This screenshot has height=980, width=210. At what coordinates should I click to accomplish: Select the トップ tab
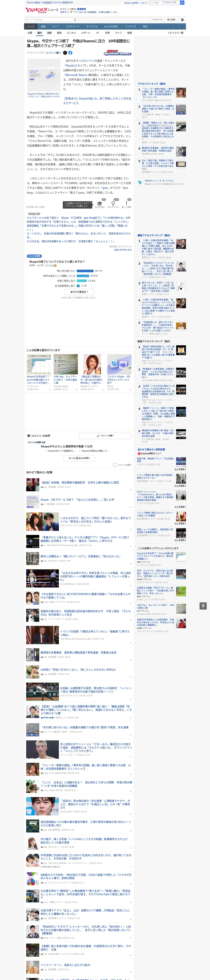point(31,27)
